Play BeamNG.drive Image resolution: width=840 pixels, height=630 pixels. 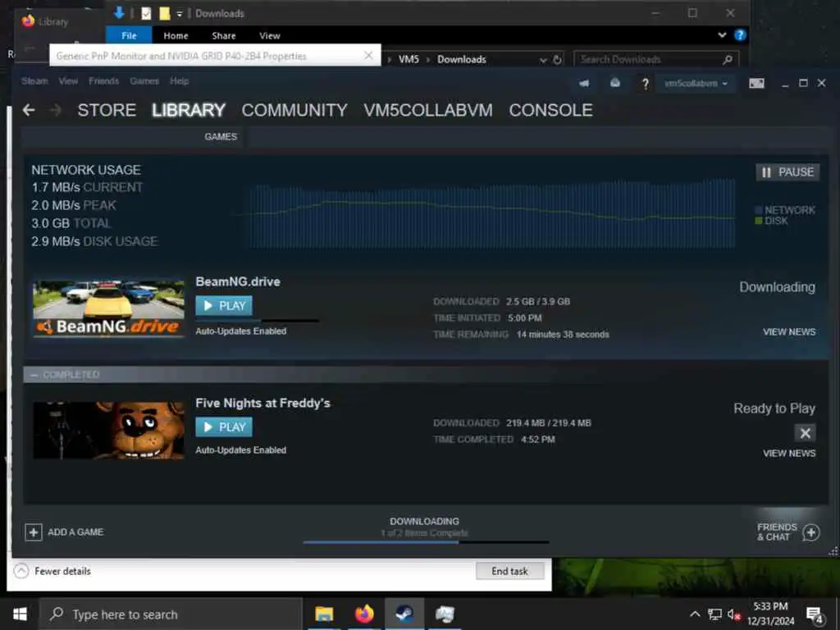click(224, 305)
